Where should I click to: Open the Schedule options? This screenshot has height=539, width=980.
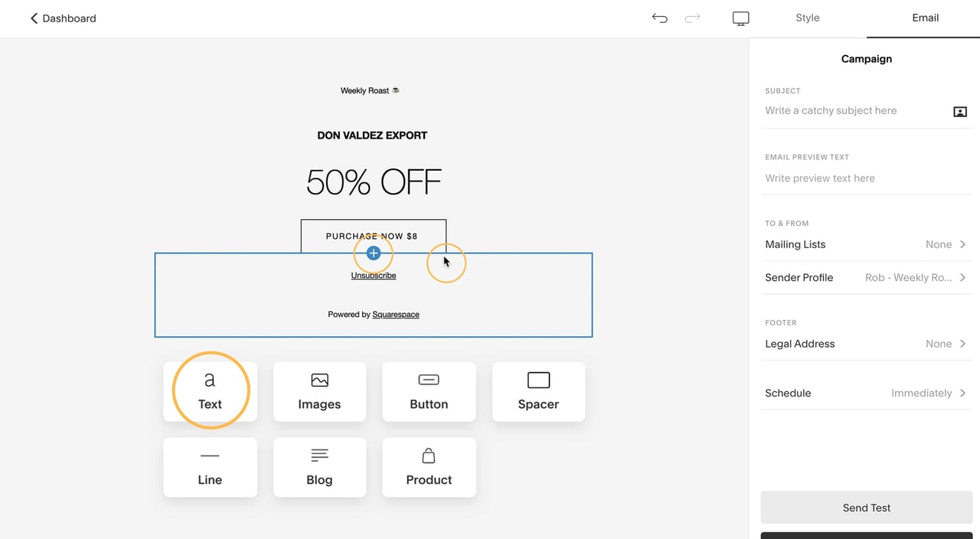(866, 393)
